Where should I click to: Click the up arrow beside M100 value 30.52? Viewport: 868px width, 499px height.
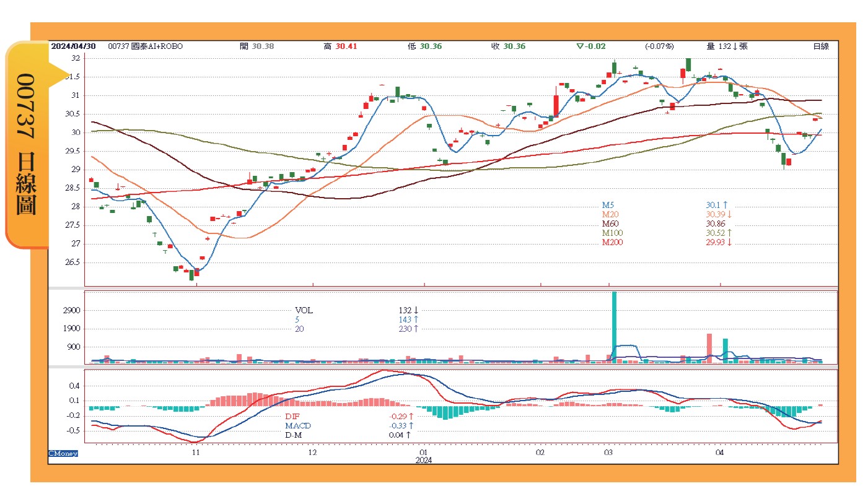(x=729, y=233)
